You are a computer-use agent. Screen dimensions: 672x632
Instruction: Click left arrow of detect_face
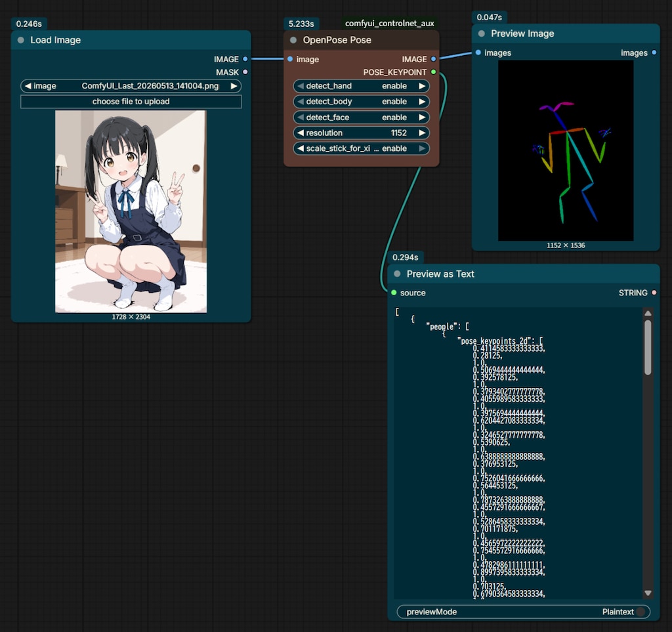[301, 117]
